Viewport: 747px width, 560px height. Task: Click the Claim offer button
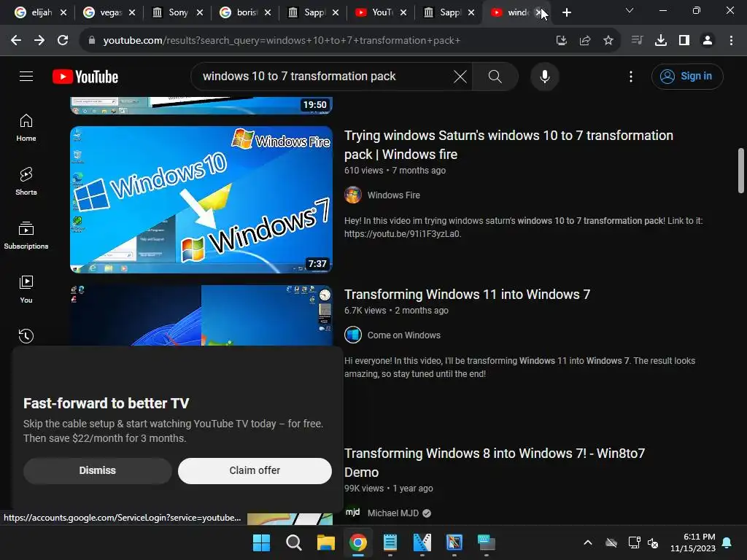[255, 470]
